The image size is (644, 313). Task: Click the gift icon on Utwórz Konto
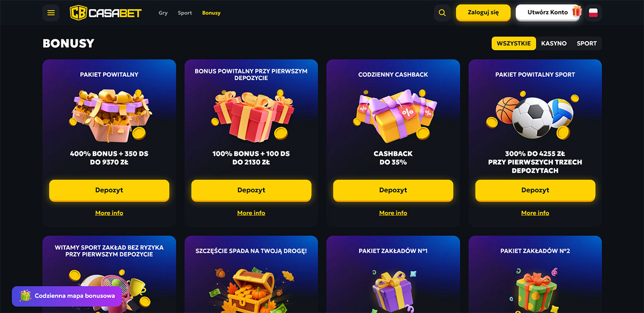[x=577, y=11]
